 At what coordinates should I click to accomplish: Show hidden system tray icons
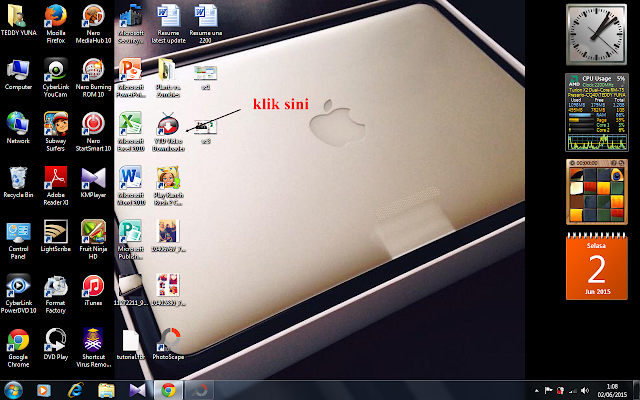[537, 391]
